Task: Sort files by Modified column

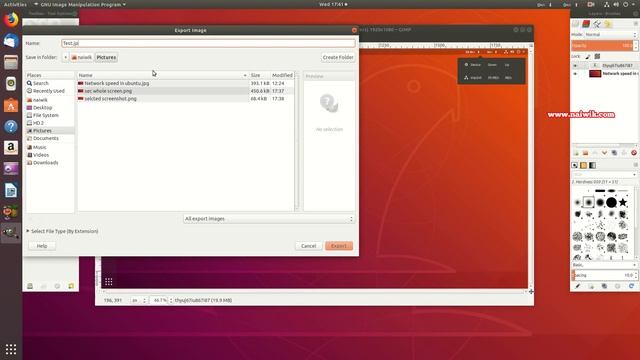Action: click(x=282, y=75)
